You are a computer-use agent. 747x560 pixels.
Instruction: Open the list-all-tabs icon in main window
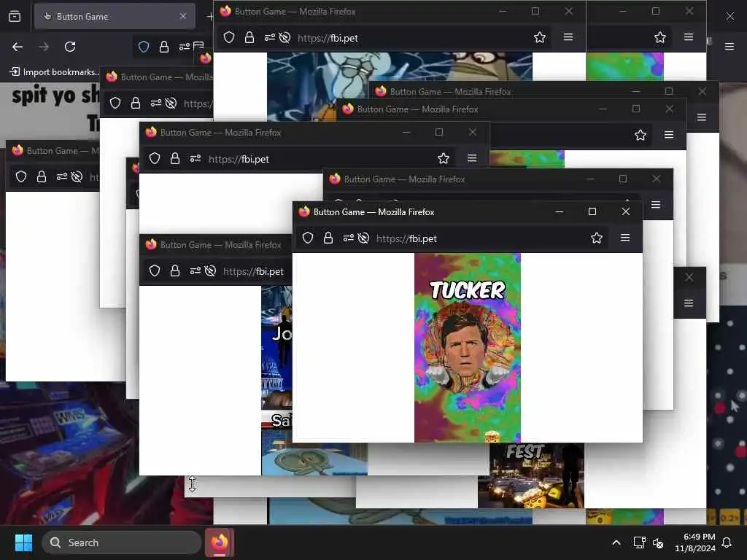tap(15, 16)
